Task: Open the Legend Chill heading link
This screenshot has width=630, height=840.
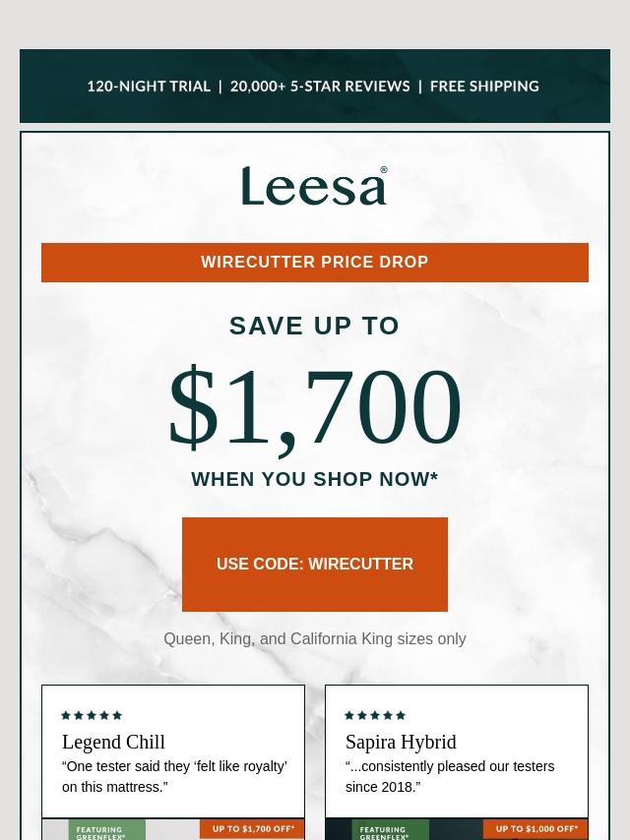Action: point(113,742)
